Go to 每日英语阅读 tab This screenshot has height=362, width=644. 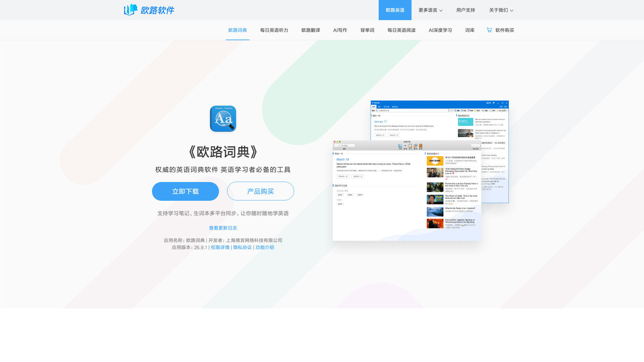click(401, 30)
